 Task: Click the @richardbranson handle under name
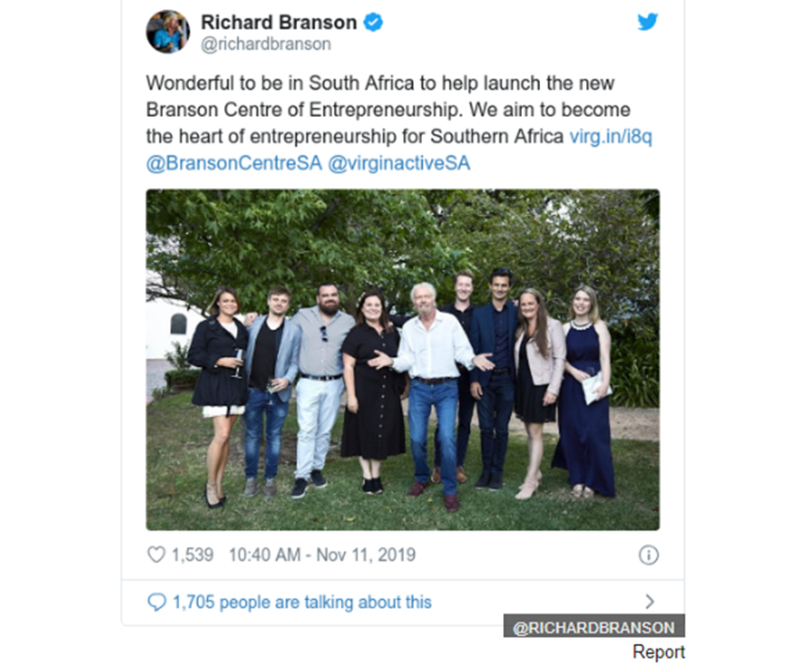tap(266, 44)
